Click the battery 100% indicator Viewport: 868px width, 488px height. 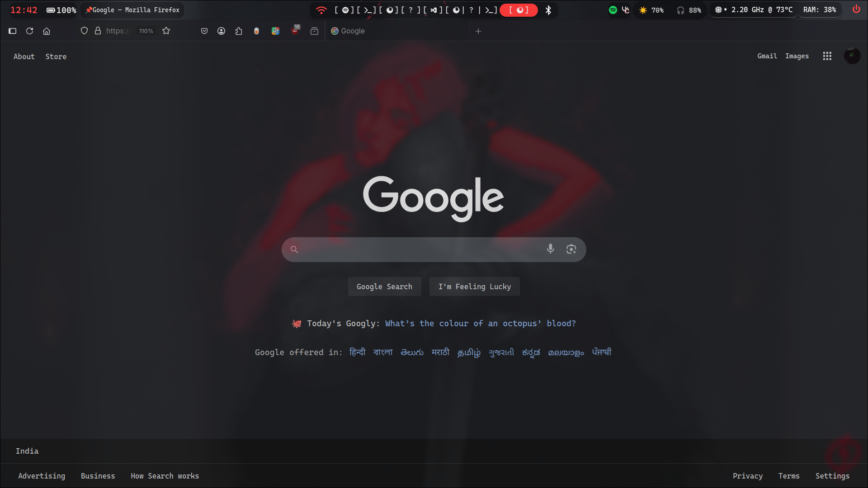(x=61, y=10)
